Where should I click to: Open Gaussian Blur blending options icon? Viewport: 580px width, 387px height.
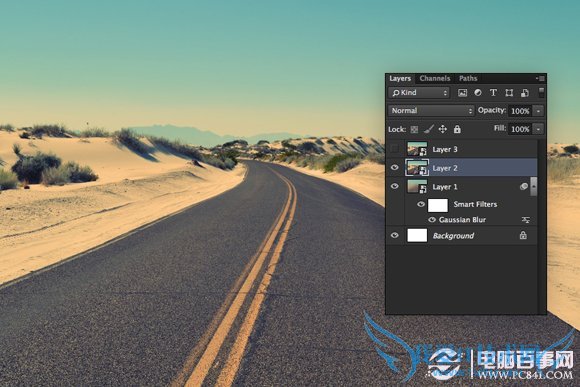click(x=526, y=220)
